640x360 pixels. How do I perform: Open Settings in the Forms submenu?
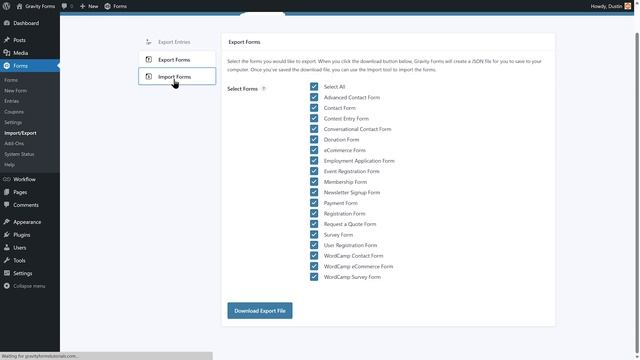(x=13, y=122)
